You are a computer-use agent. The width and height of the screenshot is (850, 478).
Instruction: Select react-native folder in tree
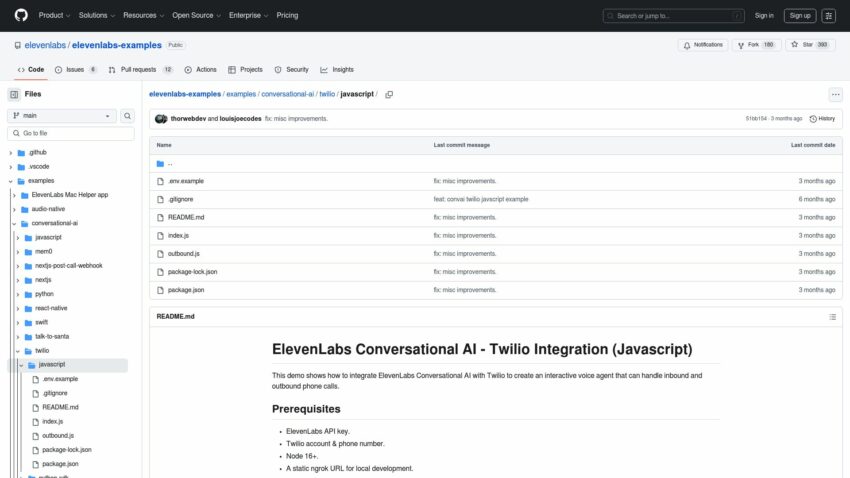tap(51, 308)
